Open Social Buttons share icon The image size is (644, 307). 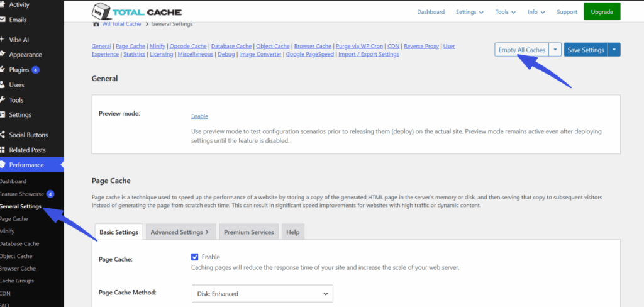pyautogui.click(x=3, y=135)
